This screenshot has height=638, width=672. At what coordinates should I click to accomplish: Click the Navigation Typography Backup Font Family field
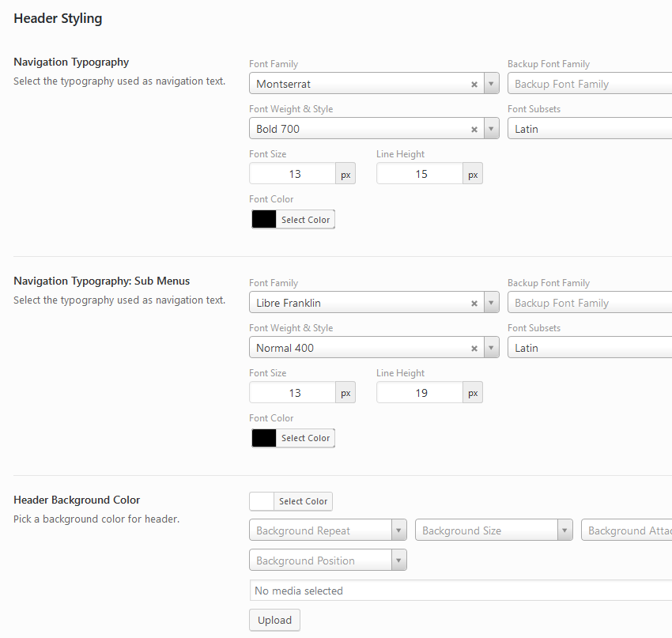click(x=589, y=84)
